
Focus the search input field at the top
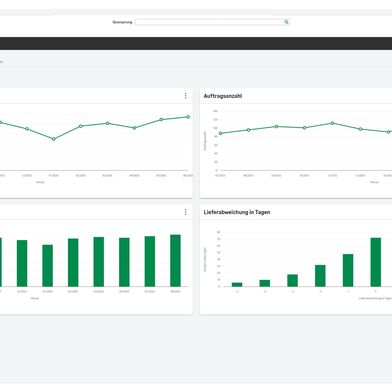(x=212, y=22)
